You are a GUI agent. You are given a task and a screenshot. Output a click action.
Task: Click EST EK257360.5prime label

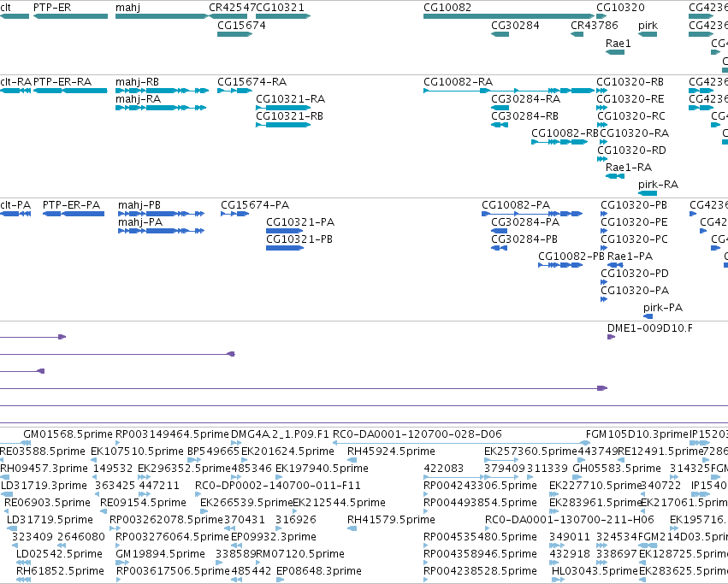click(530, 451)
